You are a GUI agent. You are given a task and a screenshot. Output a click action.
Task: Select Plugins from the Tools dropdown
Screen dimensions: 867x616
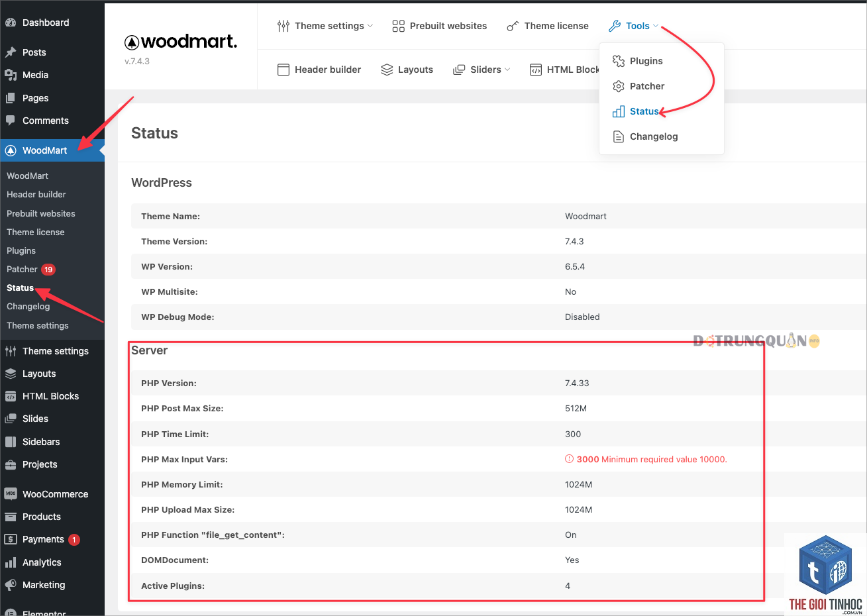click(x=646, y=61)
